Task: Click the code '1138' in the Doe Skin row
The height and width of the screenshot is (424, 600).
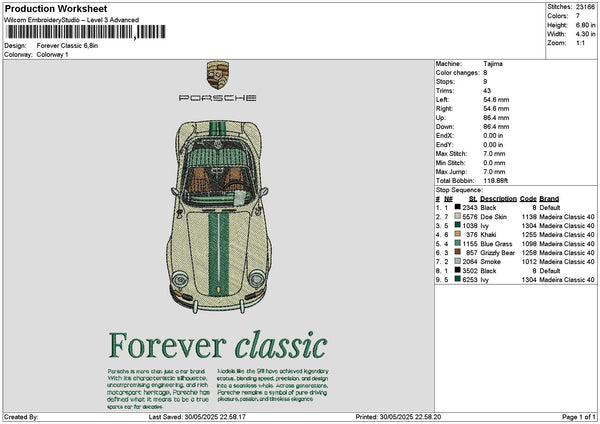Action: (529, 217)
